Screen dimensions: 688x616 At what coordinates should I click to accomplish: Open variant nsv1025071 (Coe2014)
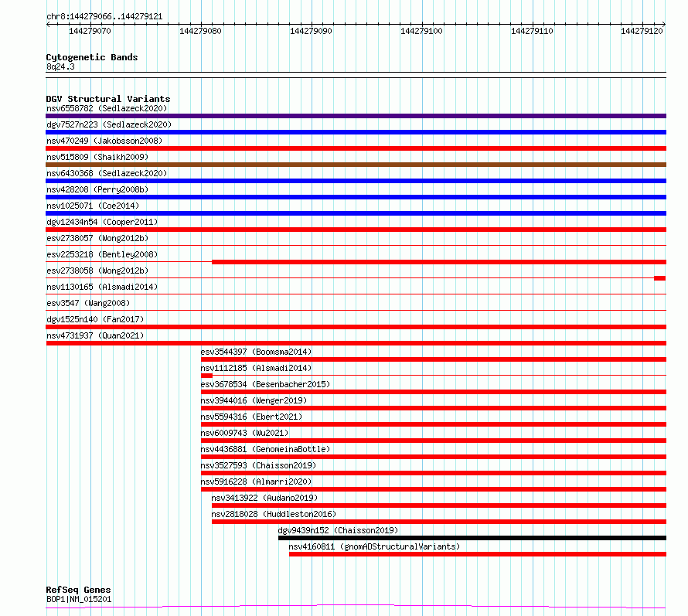[93, 206]
